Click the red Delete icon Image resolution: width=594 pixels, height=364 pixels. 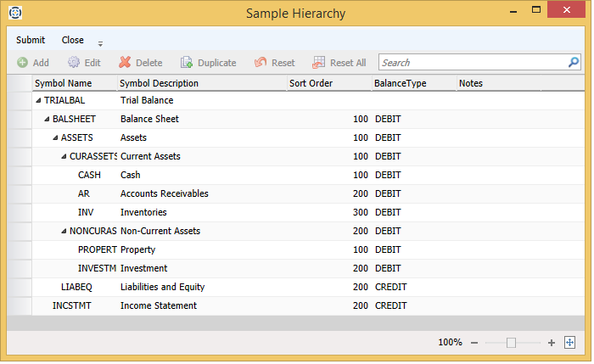(x=125, y=63)
